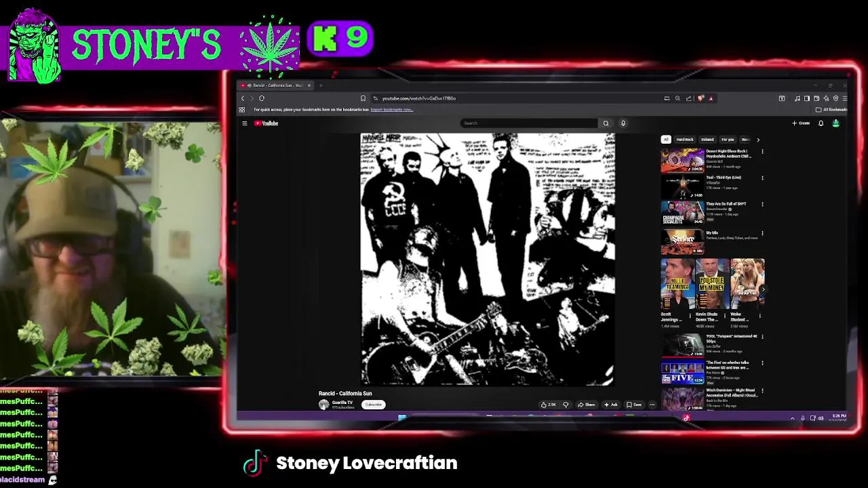Viewport: 868px width, 488px height.
Task: Click the YouTube search magnifier button
Action: [606, 123]
